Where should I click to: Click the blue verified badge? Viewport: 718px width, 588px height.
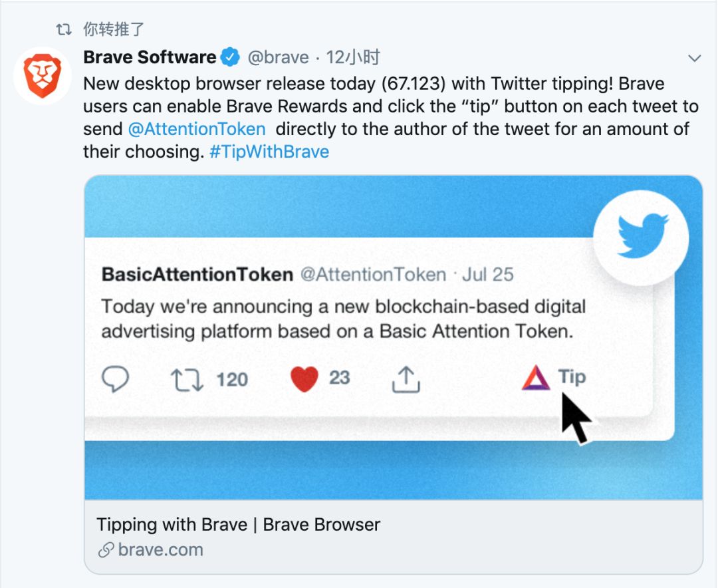pos(230,57)
